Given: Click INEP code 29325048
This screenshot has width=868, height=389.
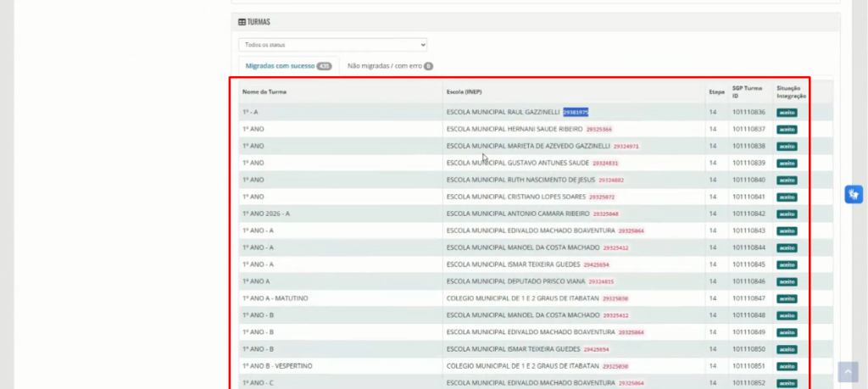Looking at the screenshot, I should coord(605,214).
